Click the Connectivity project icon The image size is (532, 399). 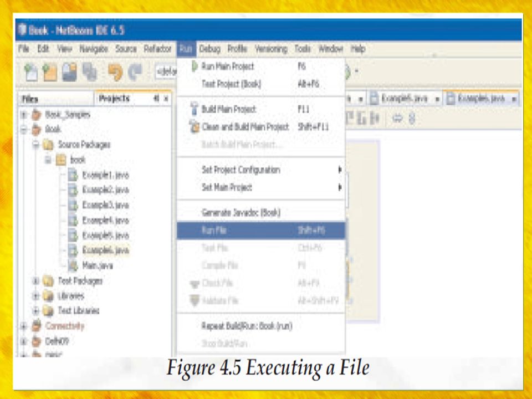tap(37, 326)
